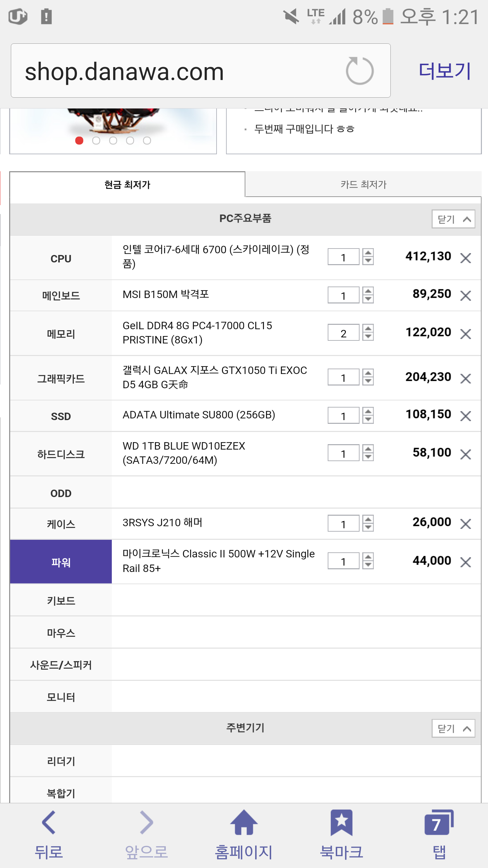Viewport: 488px width, 868px height.
Task: Jump to the fifth carousel dot
Action: 147,140
